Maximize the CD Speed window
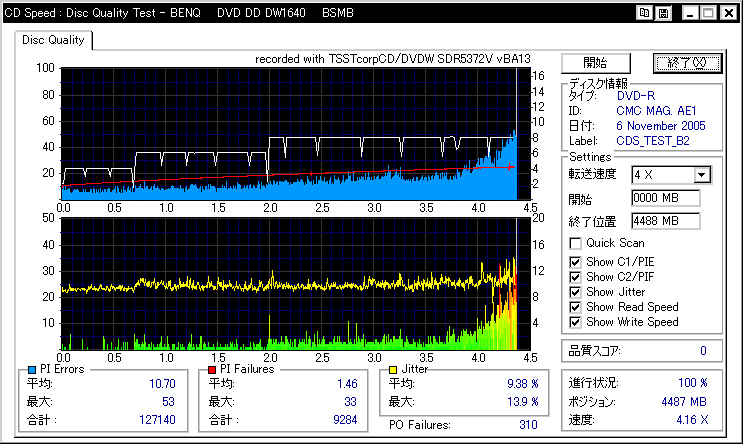 tap(708, 13)
